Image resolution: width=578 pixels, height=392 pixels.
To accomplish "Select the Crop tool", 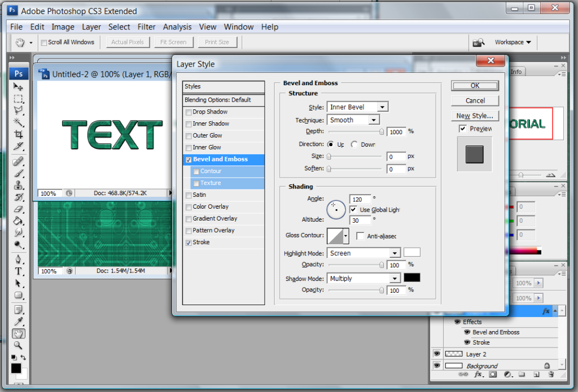I will point(19,134).
